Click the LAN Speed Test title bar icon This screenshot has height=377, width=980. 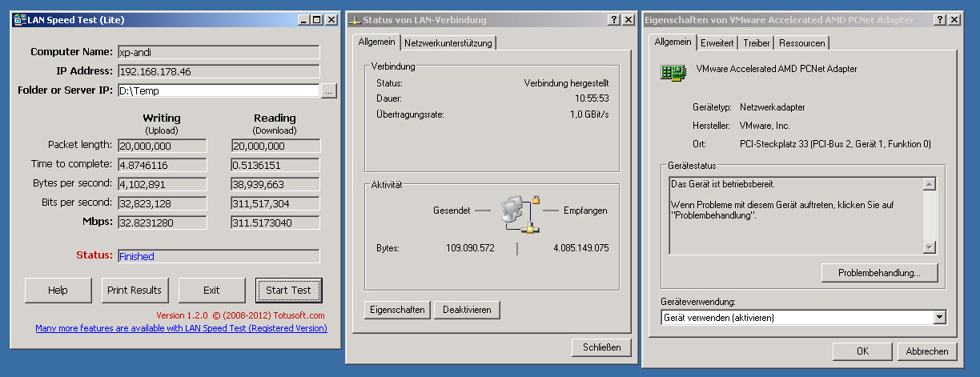click(x=18, y=20)
